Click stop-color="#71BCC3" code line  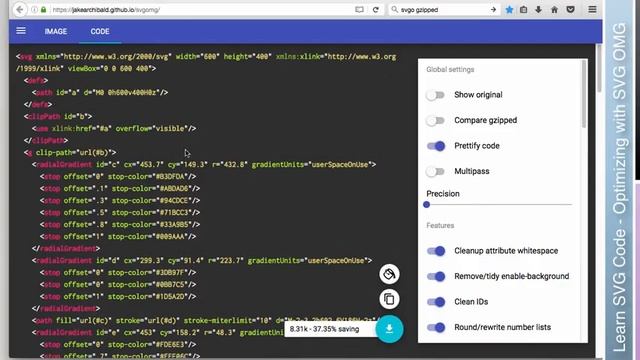[120, 212]
